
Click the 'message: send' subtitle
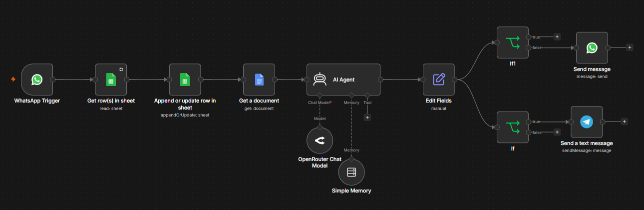[x=592, y=76]
